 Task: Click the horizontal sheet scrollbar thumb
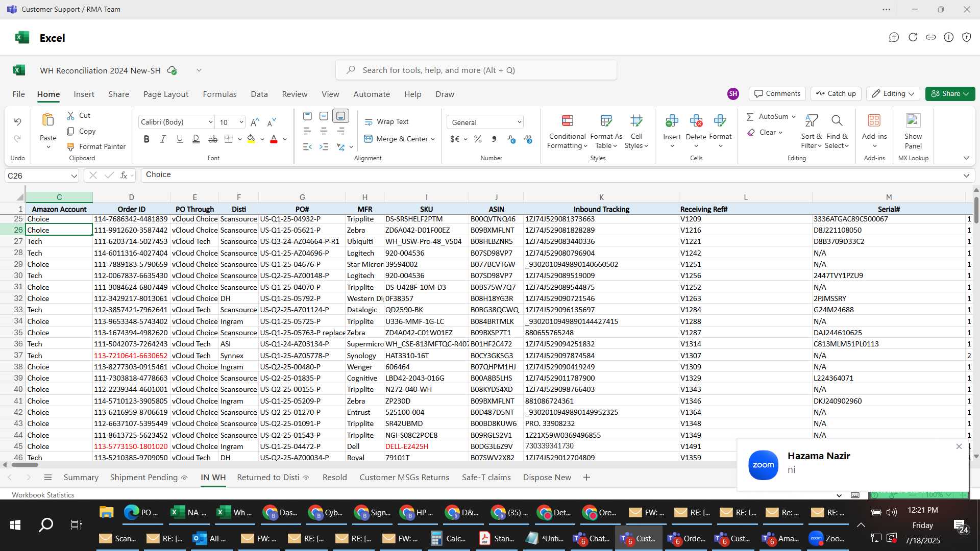pos(25,465)
